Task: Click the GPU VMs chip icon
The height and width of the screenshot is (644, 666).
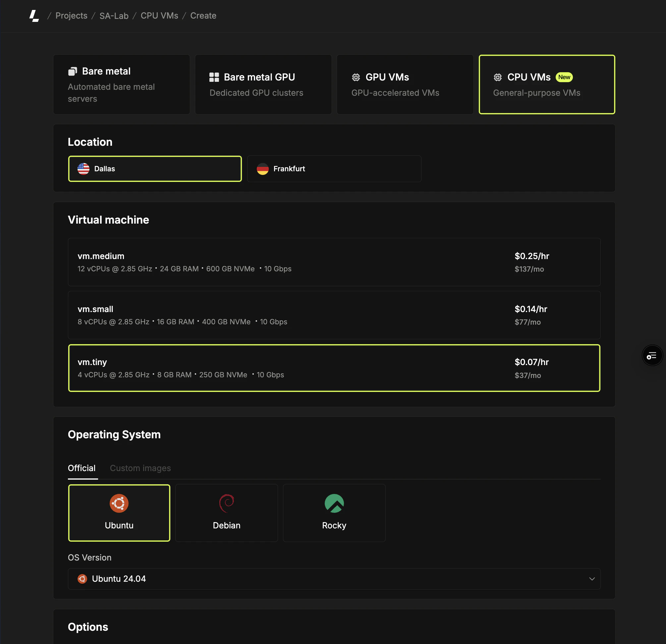Action: tap(356, 77)
